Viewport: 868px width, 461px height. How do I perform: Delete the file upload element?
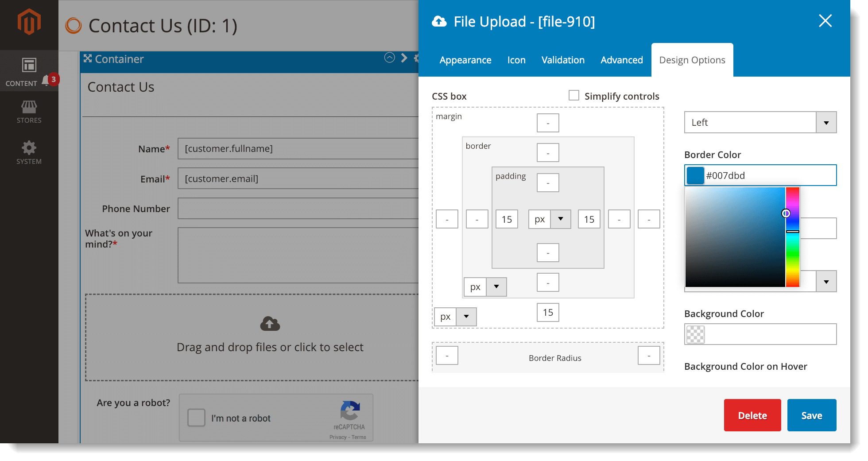(752, 415)
